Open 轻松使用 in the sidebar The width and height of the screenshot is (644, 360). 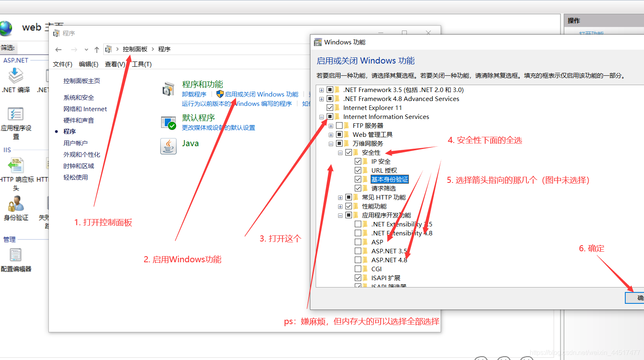(x=75, y=178)
